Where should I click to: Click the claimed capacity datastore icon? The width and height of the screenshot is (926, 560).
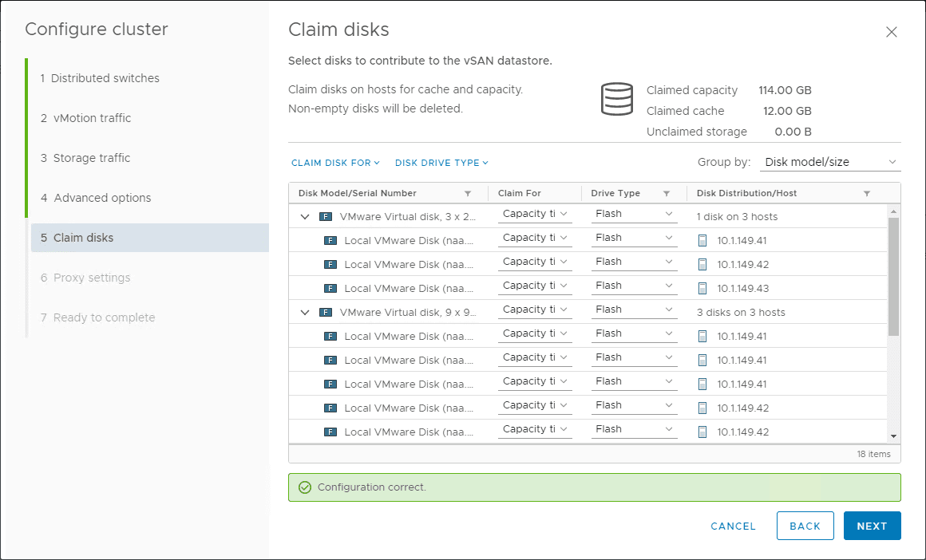pos(616,99)
